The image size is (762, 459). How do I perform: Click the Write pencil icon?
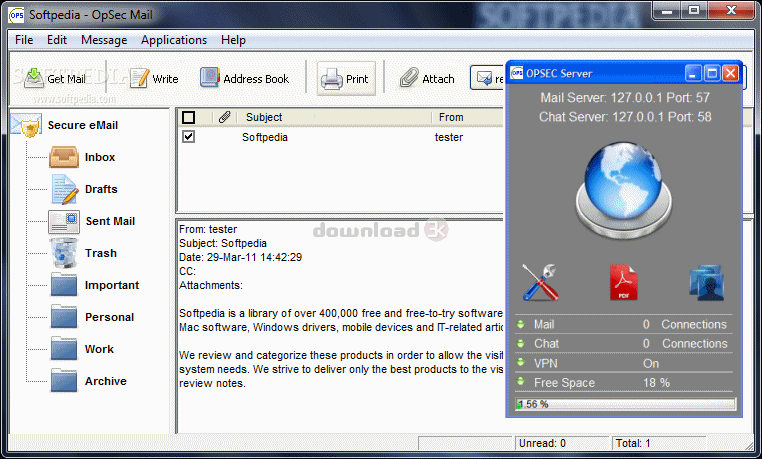(139, 78)
